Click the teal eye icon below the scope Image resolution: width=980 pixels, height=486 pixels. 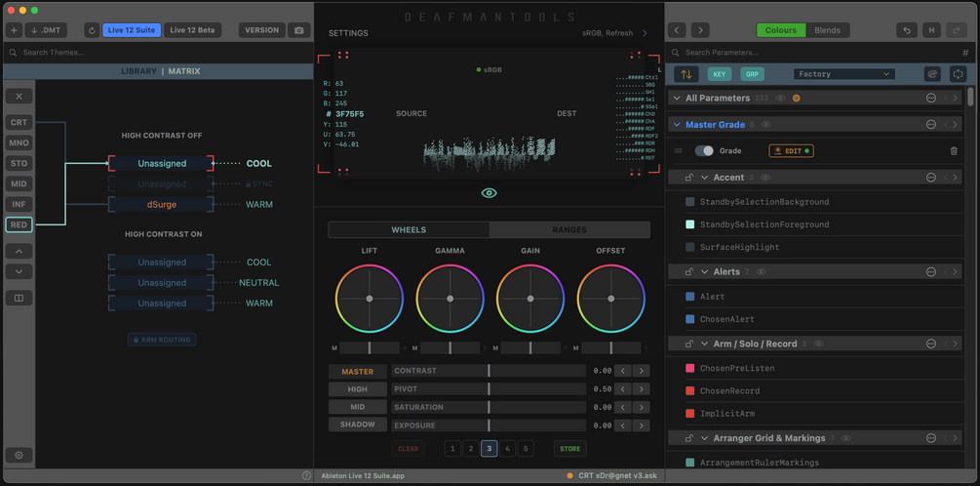(489, 193)
